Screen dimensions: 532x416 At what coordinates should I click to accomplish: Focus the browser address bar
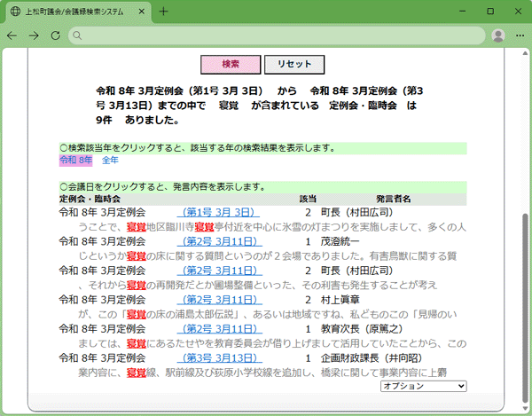[x=277, y=35]
